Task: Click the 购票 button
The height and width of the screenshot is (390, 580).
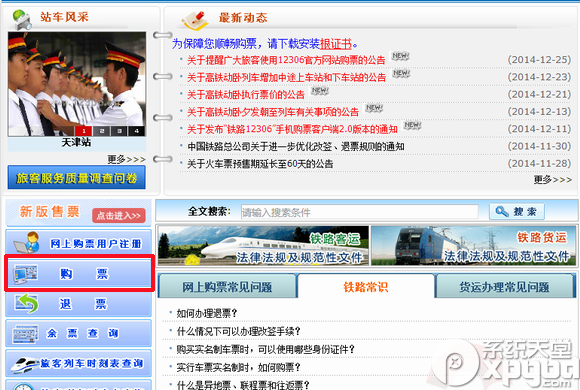Action: (78, 273)
